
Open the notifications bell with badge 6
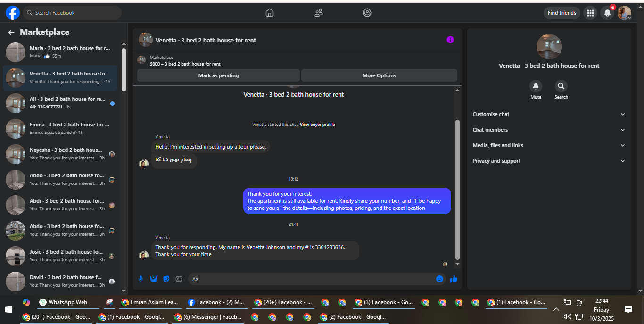pyautogui.click(x=607, y=13)
